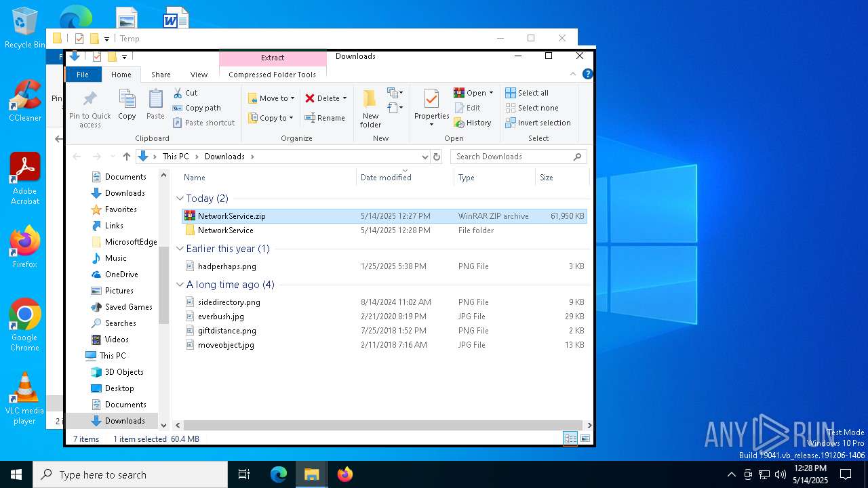Create a New folder from ribbon

click(370, 108)
